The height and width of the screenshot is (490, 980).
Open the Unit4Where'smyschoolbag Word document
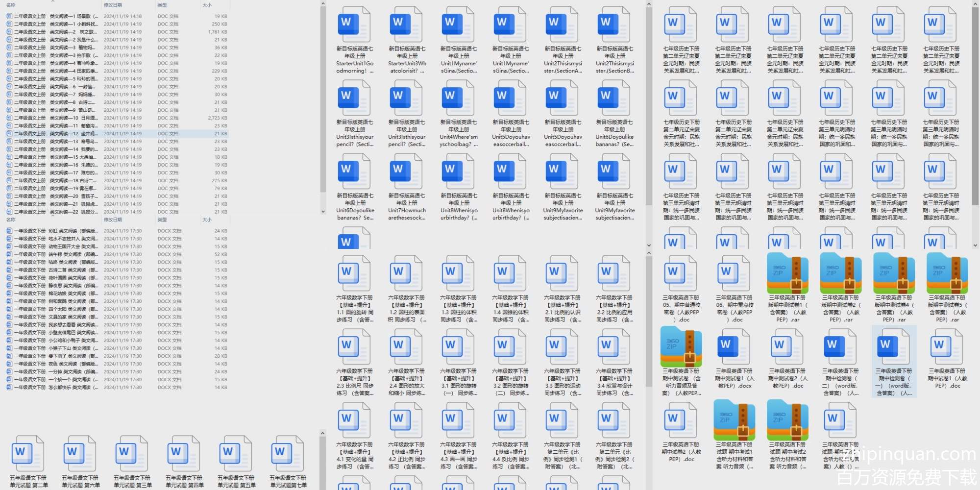coord(458,98)
